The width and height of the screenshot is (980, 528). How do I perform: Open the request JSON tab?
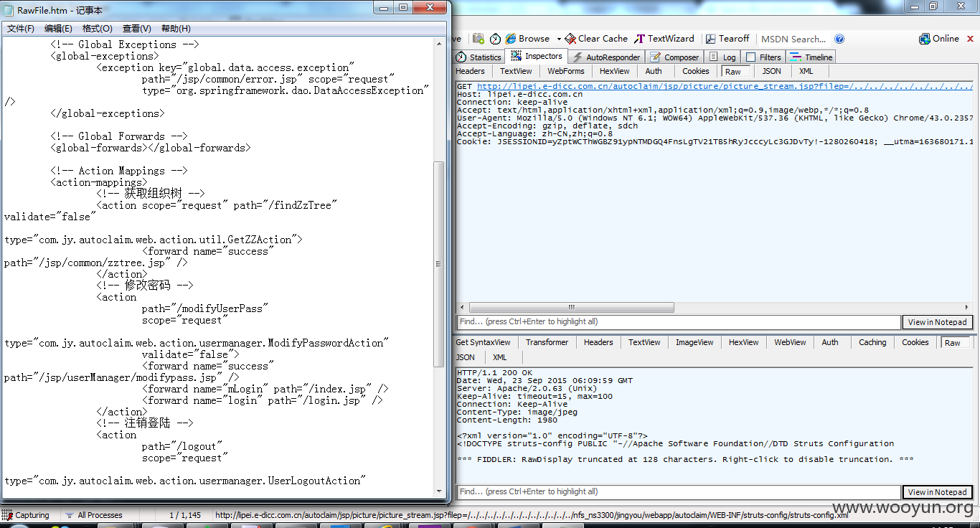point(772,71)
